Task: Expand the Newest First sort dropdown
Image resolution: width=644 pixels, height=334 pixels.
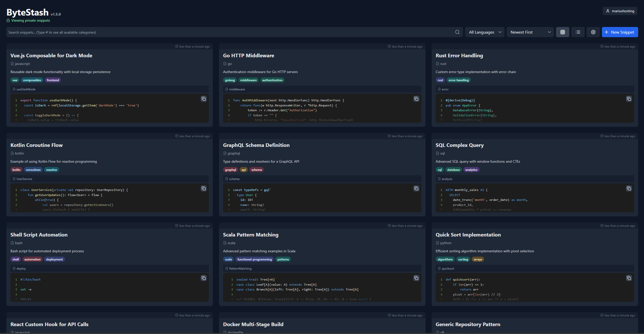Action: pos(530,32)
